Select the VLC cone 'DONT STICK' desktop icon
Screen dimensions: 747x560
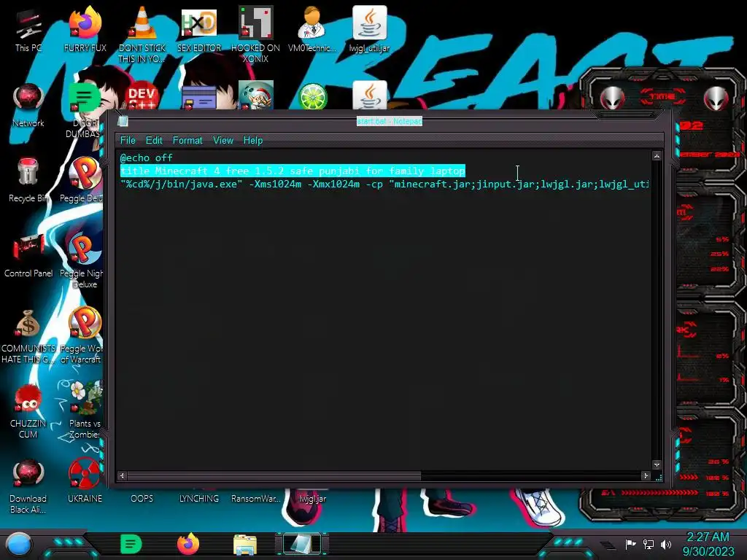click(x=142, y=34)
